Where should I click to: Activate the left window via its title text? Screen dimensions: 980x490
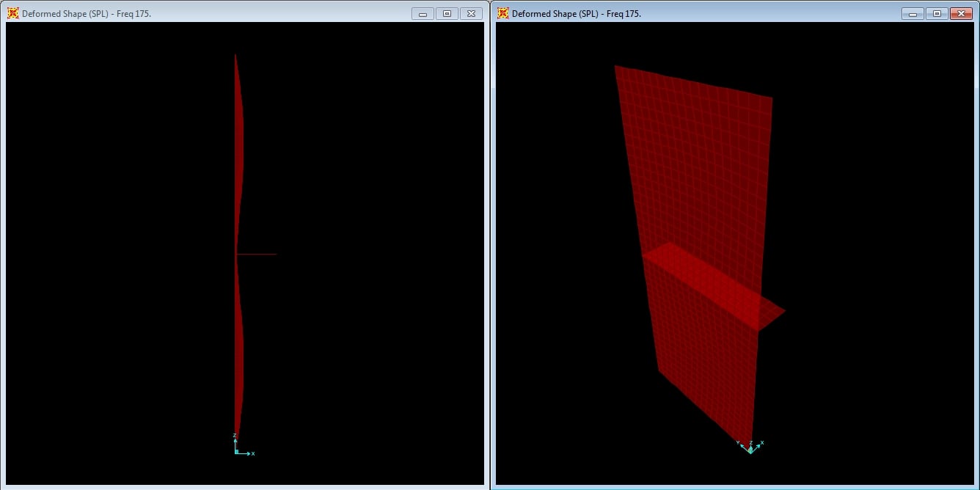click(x=87, y=14)
